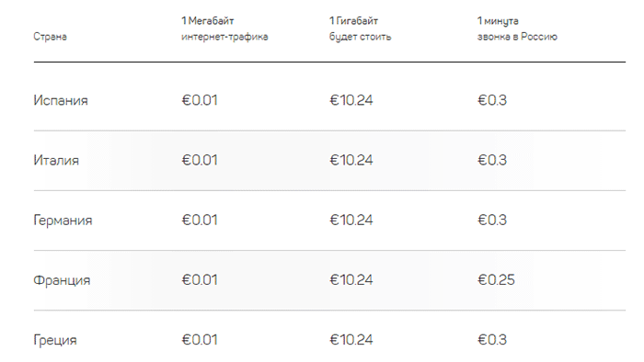The width and height of the screenshot is (644, 362).
Task: Click Италия's €0.3 call price
Action: [x=492, y=160]
